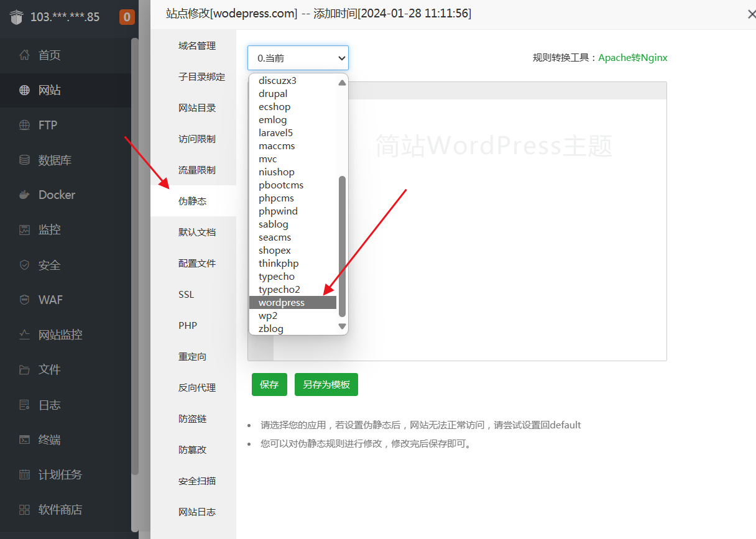Click the green 保存 button

click(269, 385)
